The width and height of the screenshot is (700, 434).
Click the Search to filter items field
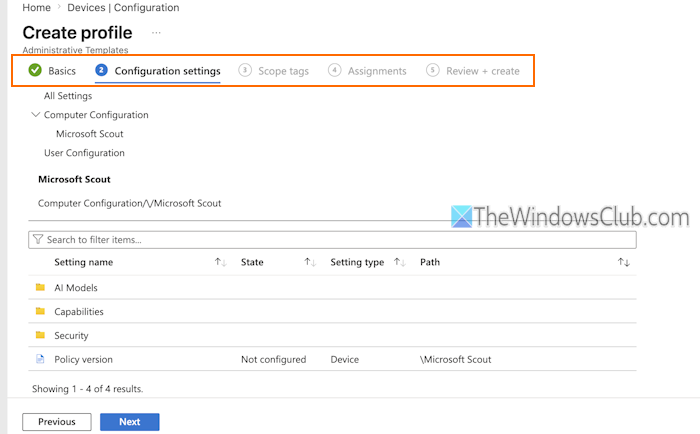tap(332, 240)
